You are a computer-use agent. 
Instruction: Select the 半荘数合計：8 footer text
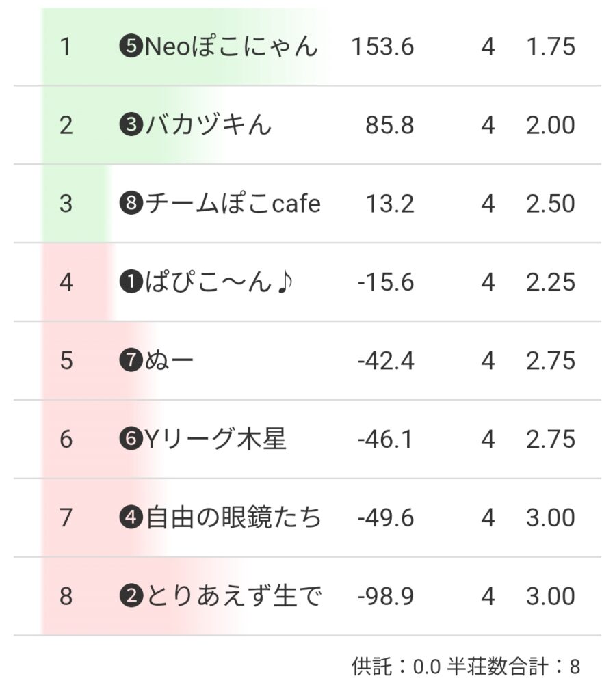(x=514, y=667)
